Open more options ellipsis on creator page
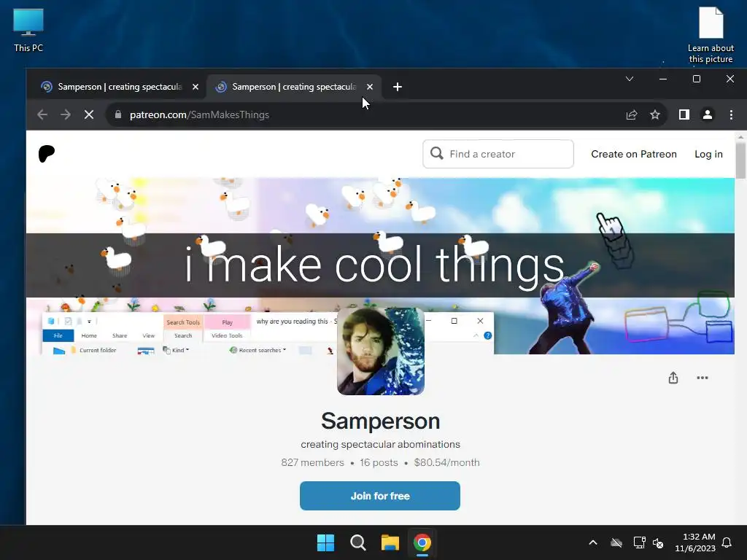Screen dimensions: 747x560 click(x=703, y=378)
